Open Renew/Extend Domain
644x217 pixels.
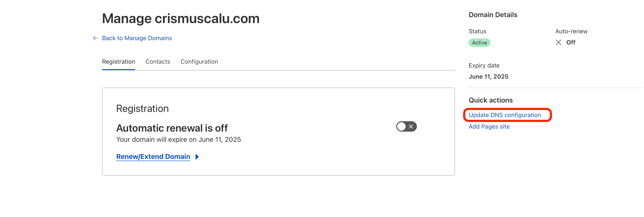[x=153, y=157]
